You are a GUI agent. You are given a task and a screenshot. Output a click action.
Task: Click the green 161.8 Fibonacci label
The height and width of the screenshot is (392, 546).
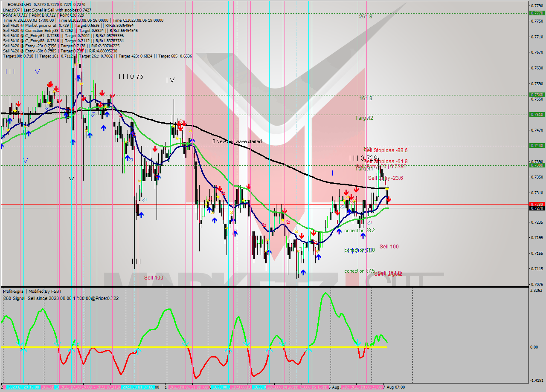click(366, 98)
